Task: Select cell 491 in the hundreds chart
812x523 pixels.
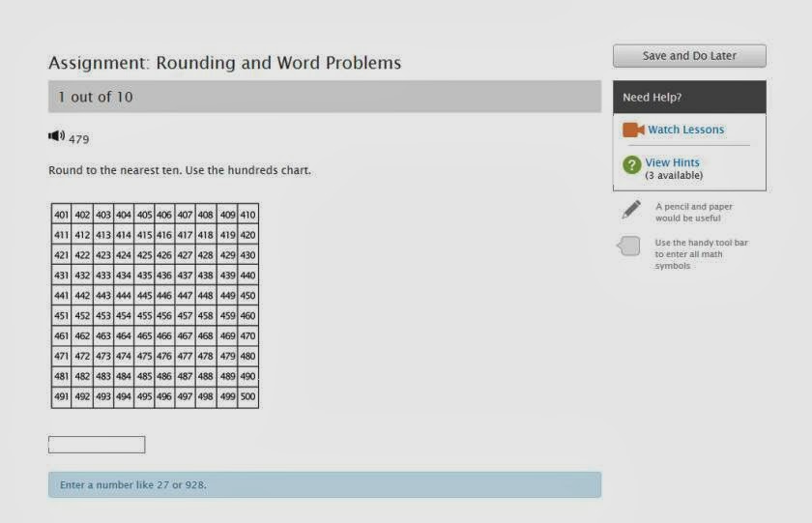Action: [61, 396]
